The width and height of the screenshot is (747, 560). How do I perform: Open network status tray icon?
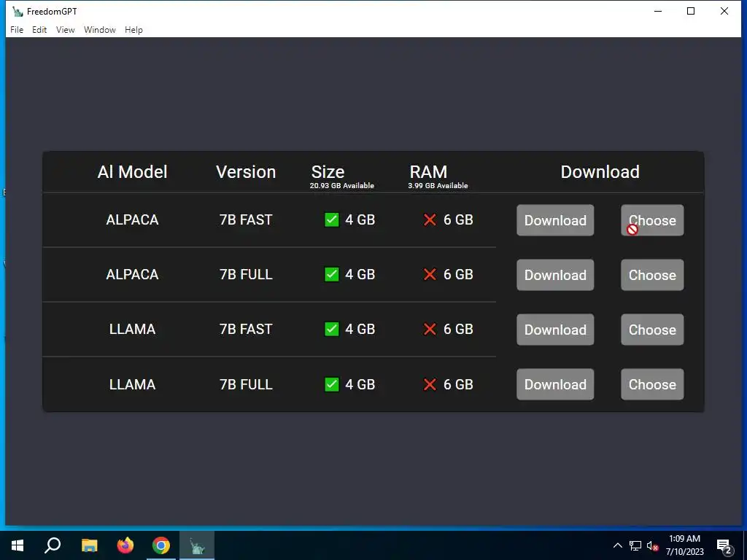[x=635, y=545]
